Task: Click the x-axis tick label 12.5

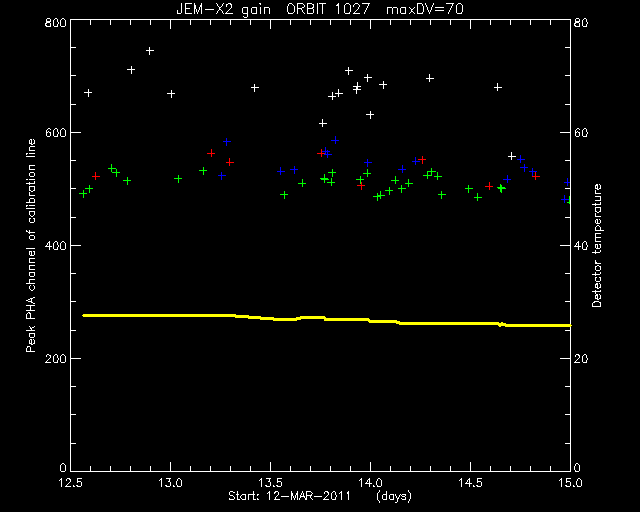Action: click(71, 483)
